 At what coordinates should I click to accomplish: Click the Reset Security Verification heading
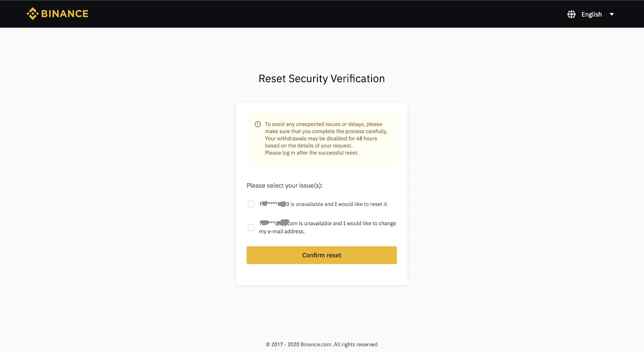coord(322,78)
